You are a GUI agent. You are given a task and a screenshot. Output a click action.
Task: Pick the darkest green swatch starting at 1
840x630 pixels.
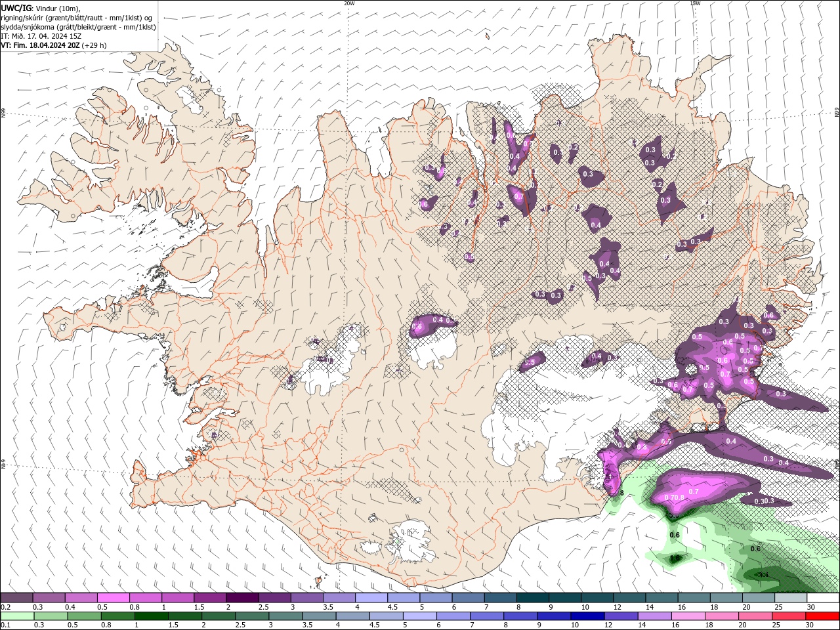tap(152, 616)
